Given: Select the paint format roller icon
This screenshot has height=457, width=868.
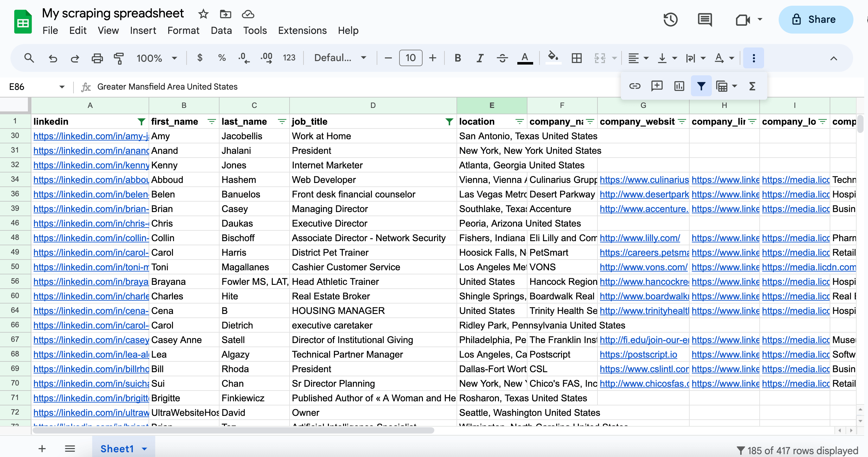Looking at the screenshot, I should 118,58.
